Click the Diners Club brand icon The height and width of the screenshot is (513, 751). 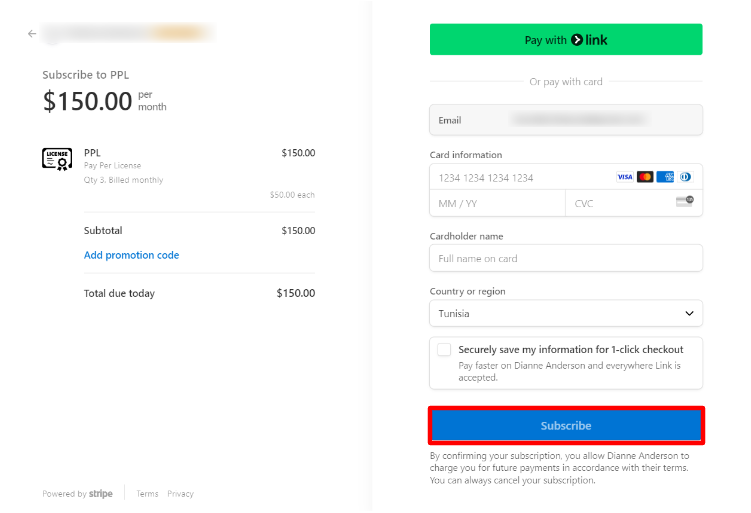pyautogui.click(x=685, y=177)
